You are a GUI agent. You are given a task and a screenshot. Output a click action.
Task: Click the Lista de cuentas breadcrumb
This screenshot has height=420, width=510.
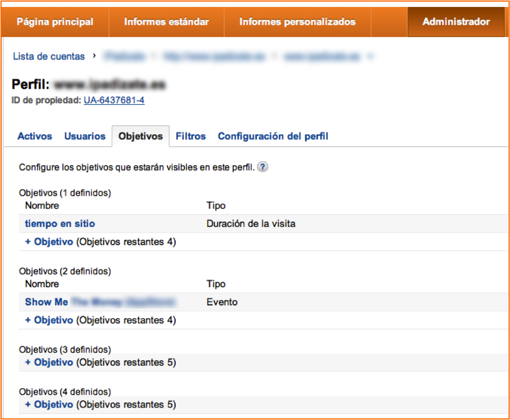click(49, 56)
